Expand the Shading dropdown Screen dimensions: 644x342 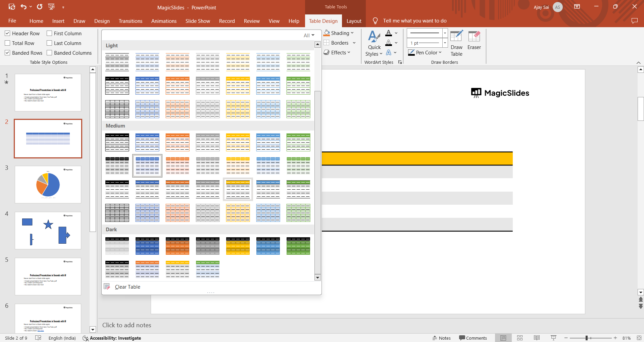pos(339,33)
